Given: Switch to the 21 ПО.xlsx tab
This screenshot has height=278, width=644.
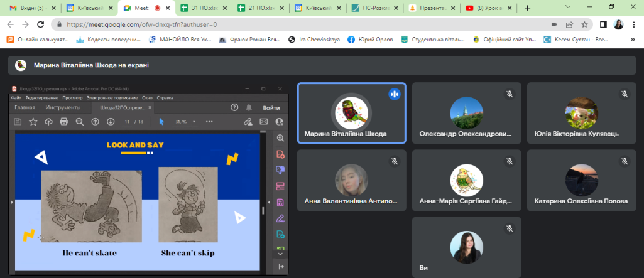Looking at the screenshot, I should click(259, 8).
